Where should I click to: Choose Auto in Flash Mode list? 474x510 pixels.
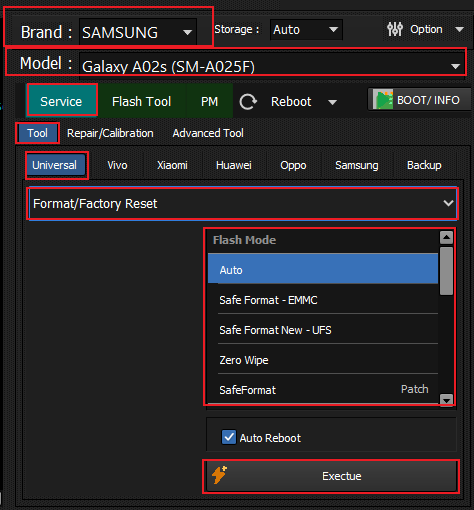323,269
